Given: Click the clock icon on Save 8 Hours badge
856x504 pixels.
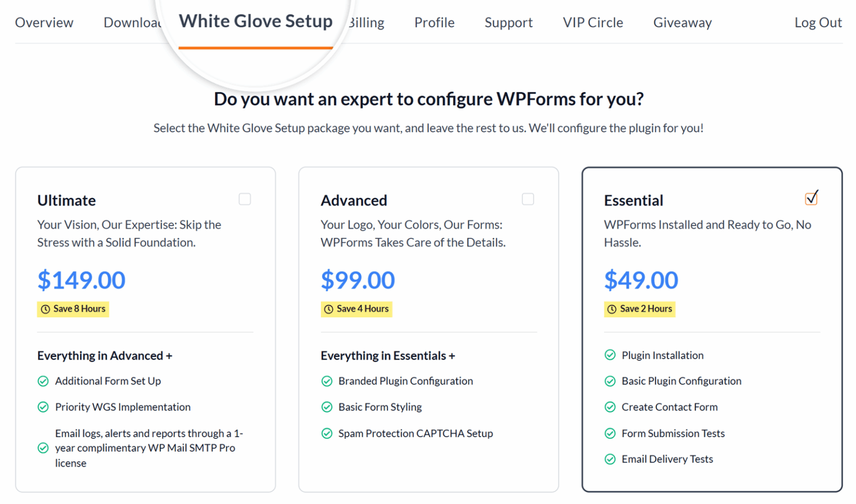Looking at the screenshot, I should coord(45,309).
